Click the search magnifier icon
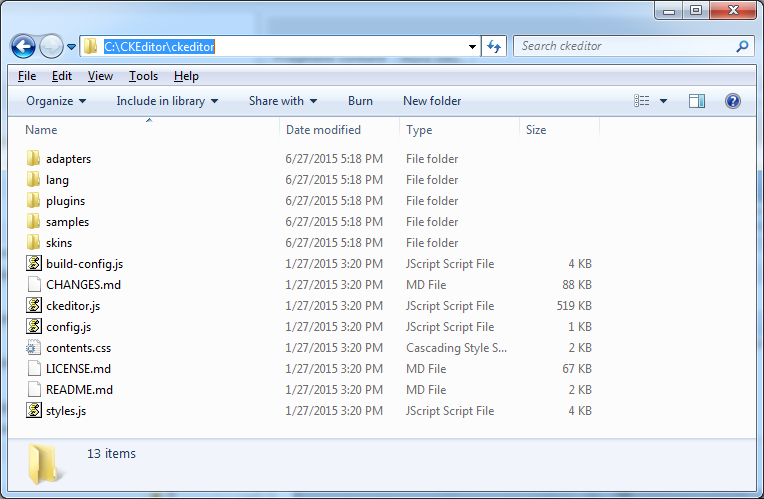Screen dimensions: 764x499 coord(742,46)
